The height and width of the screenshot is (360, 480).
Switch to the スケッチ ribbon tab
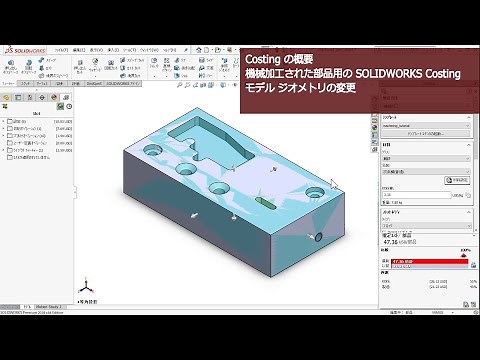(x=25, y=83)
